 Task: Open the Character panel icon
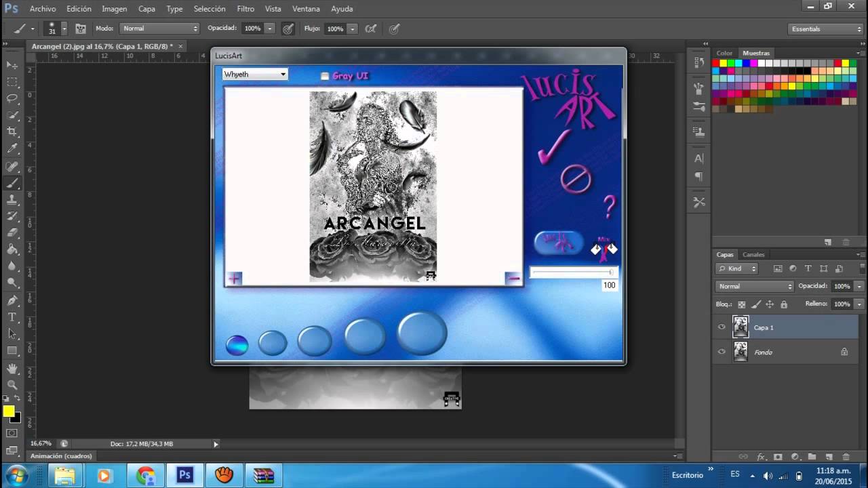(x=699, y=158)
